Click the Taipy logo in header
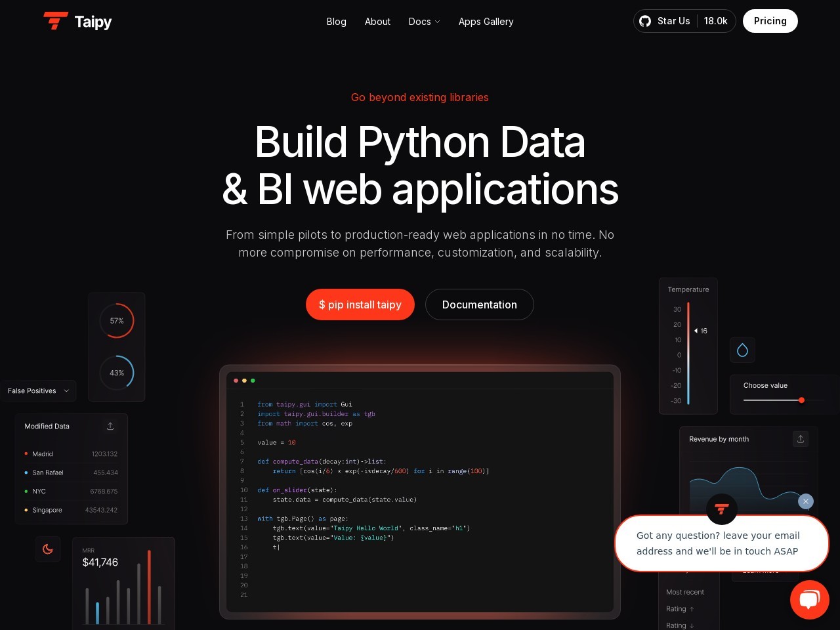840x630 pixels. [x=77, y=21]
